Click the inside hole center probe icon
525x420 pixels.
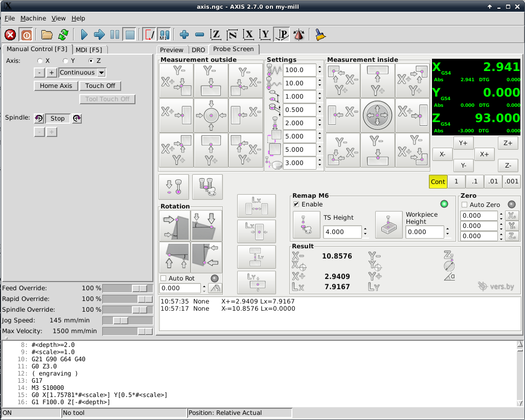click(x=377, y=115)
